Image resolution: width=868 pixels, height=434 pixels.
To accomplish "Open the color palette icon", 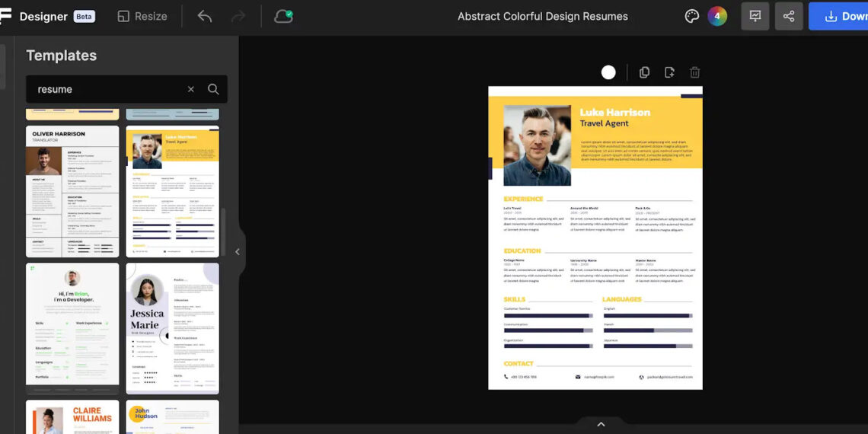I will click(x=692, y=16).
